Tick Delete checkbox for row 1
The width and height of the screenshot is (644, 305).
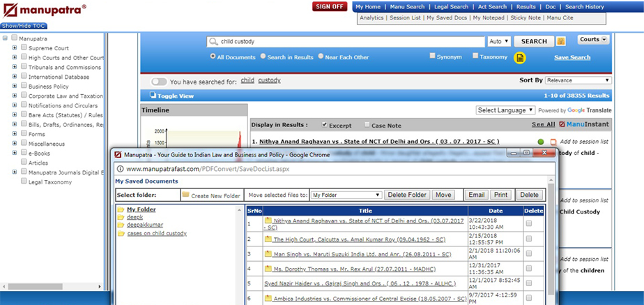[529, 223]
